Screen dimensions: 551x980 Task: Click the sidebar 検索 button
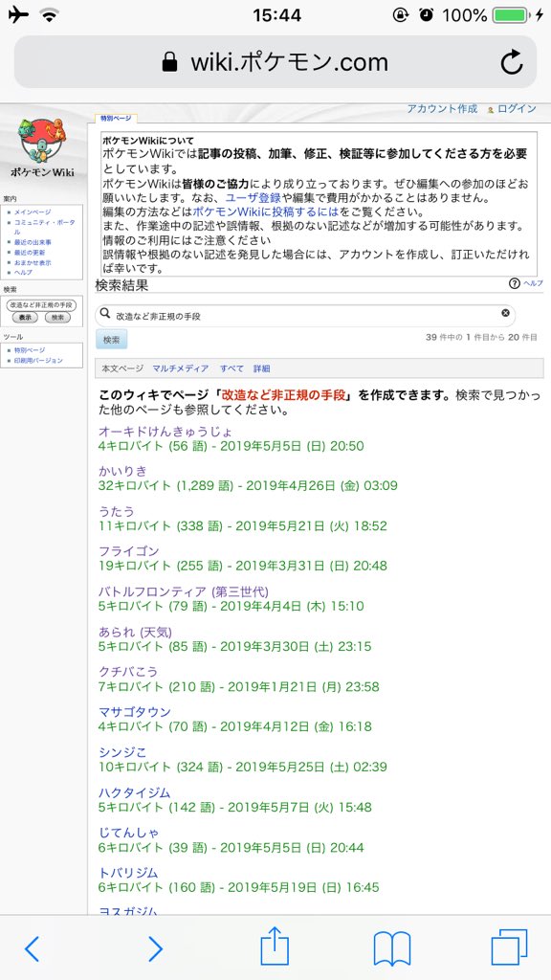(x=57, y=318)
